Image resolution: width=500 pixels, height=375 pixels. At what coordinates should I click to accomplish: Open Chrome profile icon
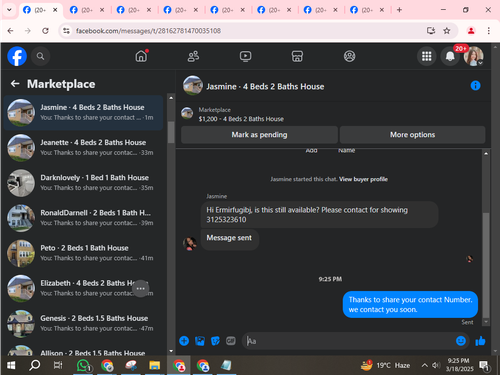coord(471,31)
